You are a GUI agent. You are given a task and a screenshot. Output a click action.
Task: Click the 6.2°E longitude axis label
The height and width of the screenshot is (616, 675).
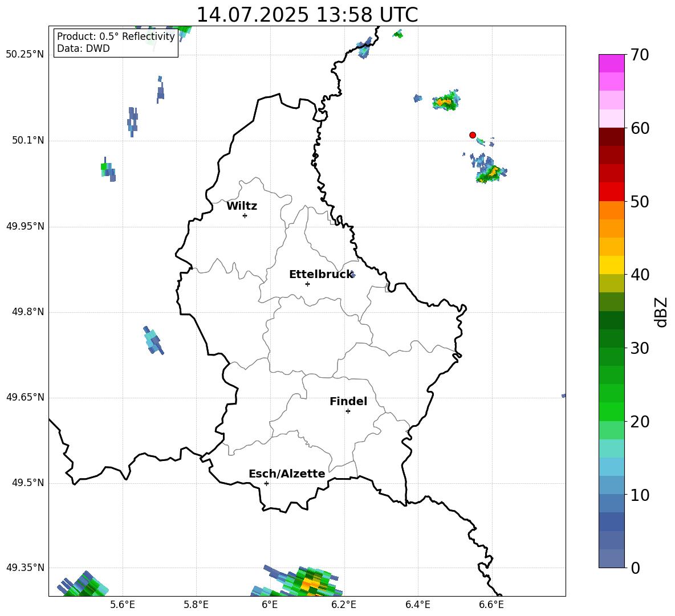(x=344, y=605)
